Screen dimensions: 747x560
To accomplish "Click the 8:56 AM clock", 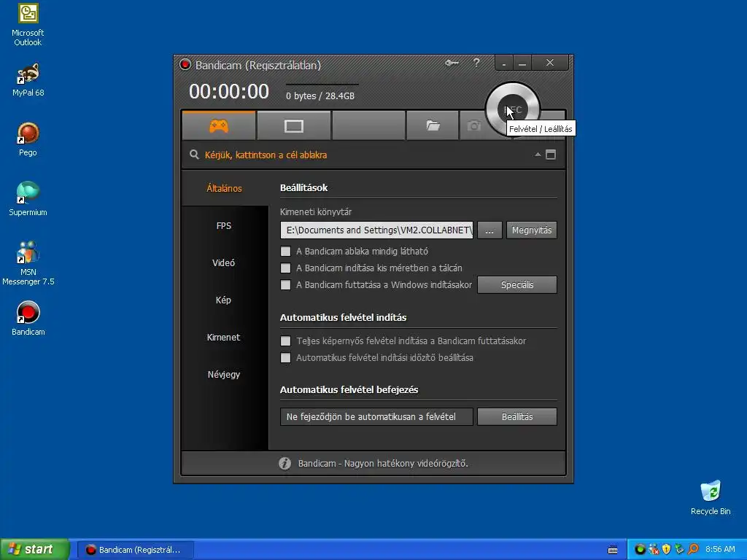I will pos(720,550).
